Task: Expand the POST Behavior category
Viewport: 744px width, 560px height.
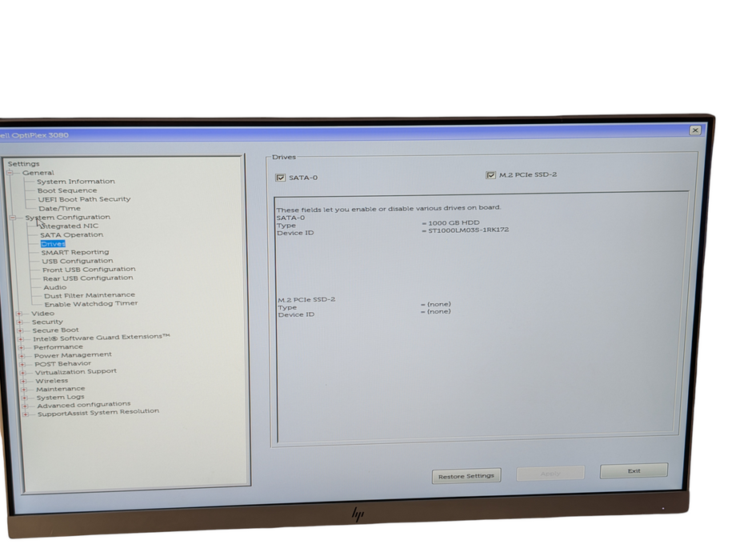Action: pyautogui.click(x=22, y=365)
